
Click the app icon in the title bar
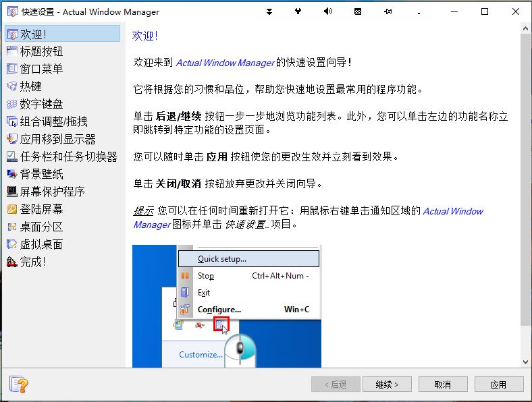[x=13, y=12]
